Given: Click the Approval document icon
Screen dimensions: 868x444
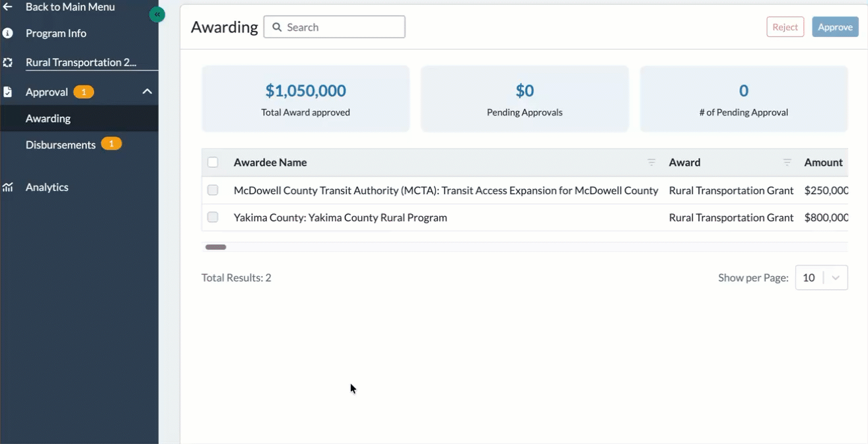Looking at the screenshot, I should coord(8,92).
